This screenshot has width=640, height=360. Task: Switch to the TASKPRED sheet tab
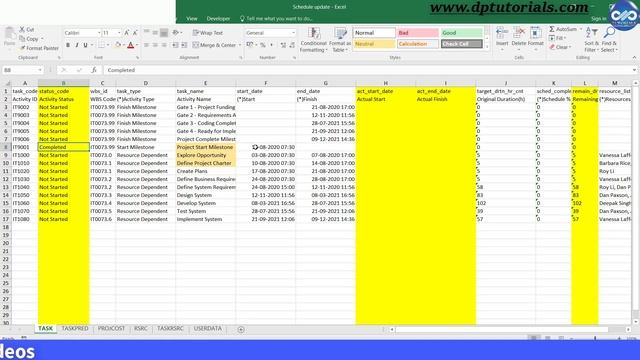click(x=75, y=329)
